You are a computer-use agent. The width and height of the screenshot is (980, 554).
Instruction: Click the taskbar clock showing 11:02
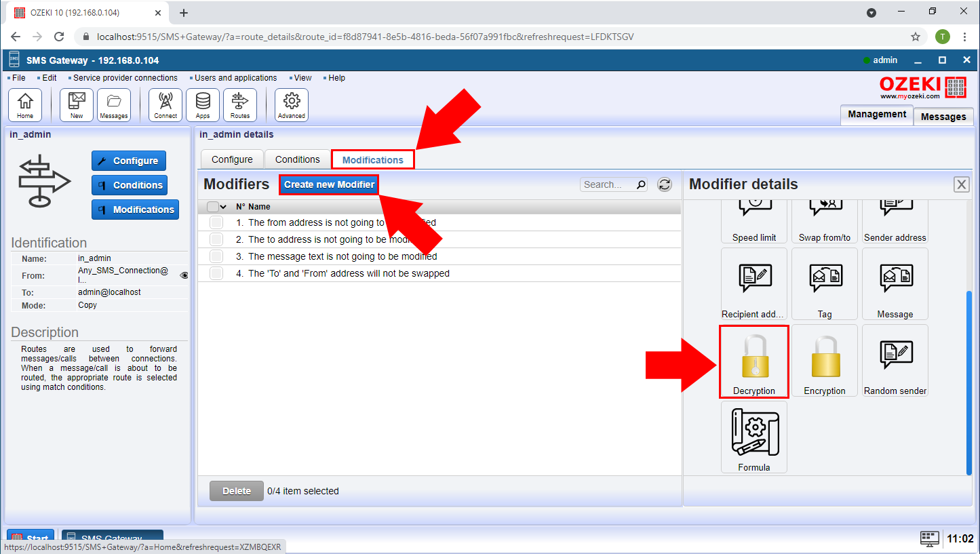[x=960, y=539]
